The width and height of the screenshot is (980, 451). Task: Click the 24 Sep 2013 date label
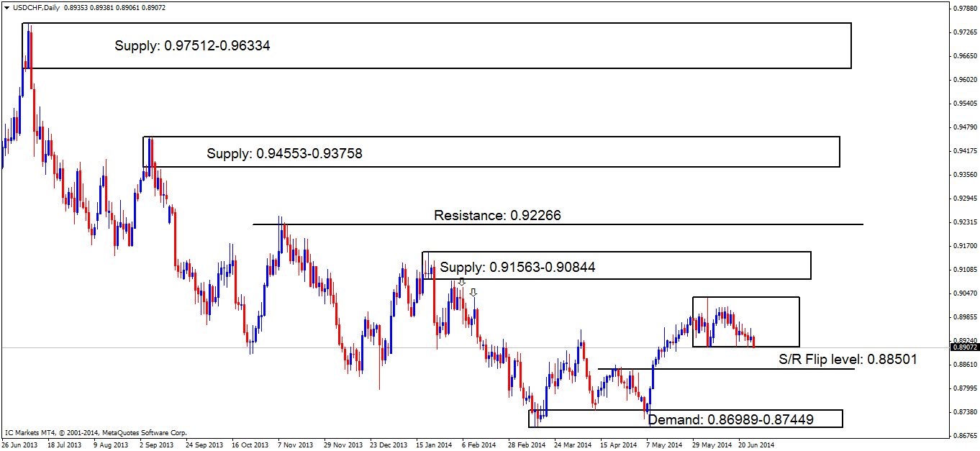tap(204, 445)
